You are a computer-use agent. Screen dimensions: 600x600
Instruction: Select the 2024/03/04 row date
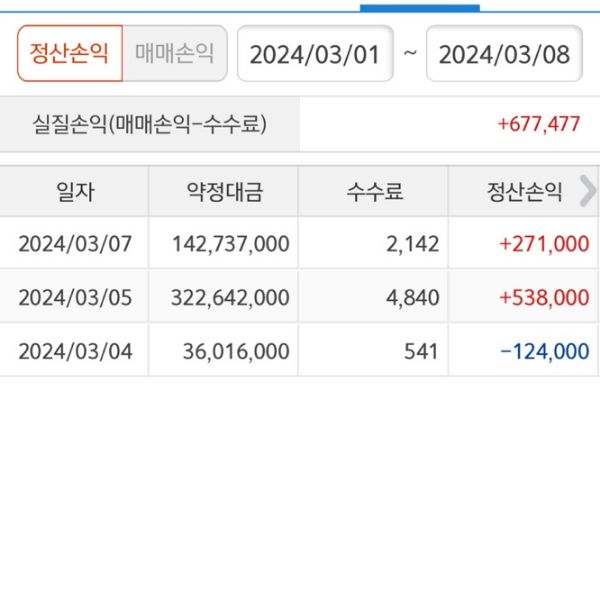pos(75,351)
